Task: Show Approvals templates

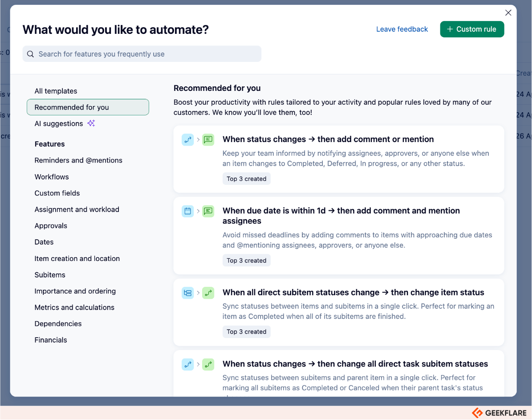Action: pyautogui.click(x=51, y=226)
